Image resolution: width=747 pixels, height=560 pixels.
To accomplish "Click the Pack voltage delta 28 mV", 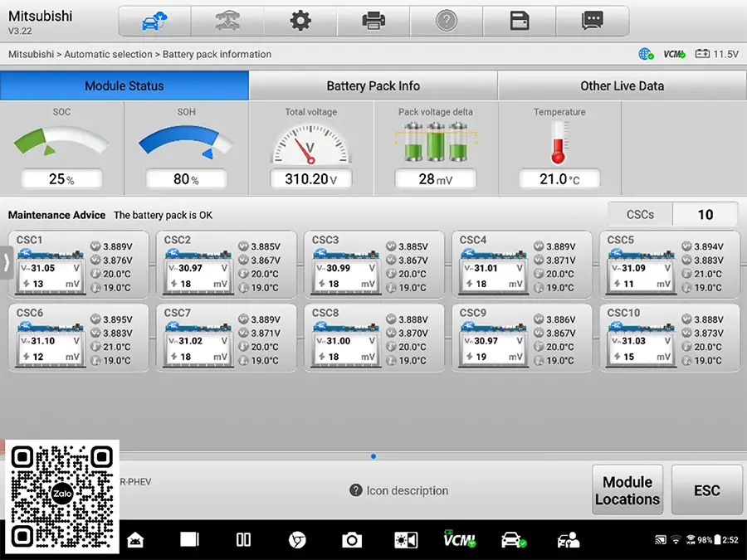I will [x=436, y=179].
